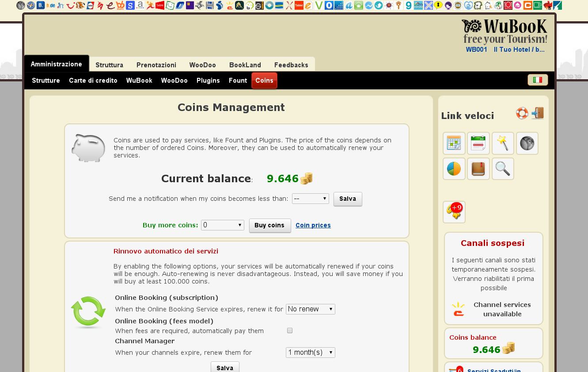Switch to the BookLand tab
Screen dimensions: 588x372
point(245,65)
